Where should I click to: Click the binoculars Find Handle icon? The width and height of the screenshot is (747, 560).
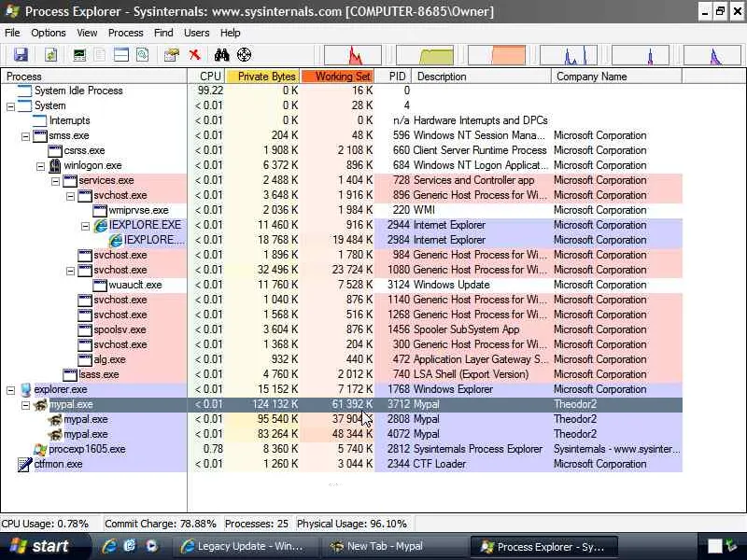[221, 55]
